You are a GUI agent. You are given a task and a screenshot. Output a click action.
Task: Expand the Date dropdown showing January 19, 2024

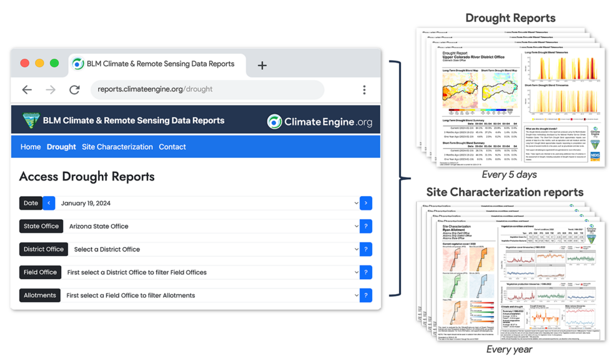tap(207, 203)
